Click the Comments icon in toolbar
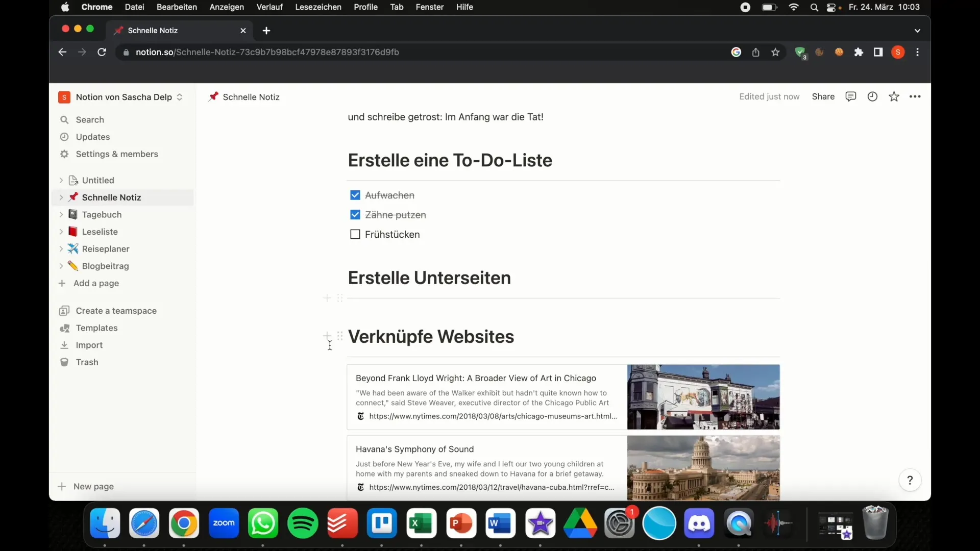980x551 pixels. click(x=851, y=96)
